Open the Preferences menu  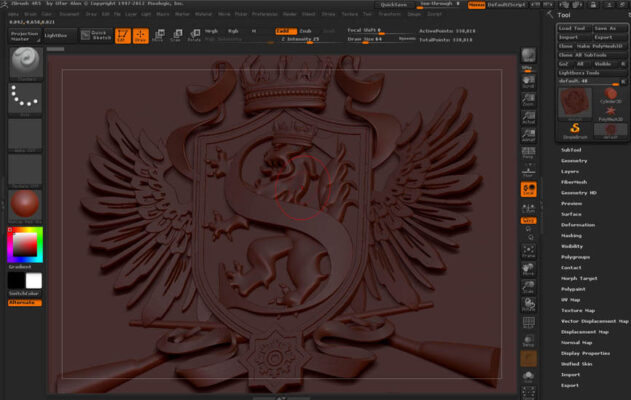[x=265, y=14]
